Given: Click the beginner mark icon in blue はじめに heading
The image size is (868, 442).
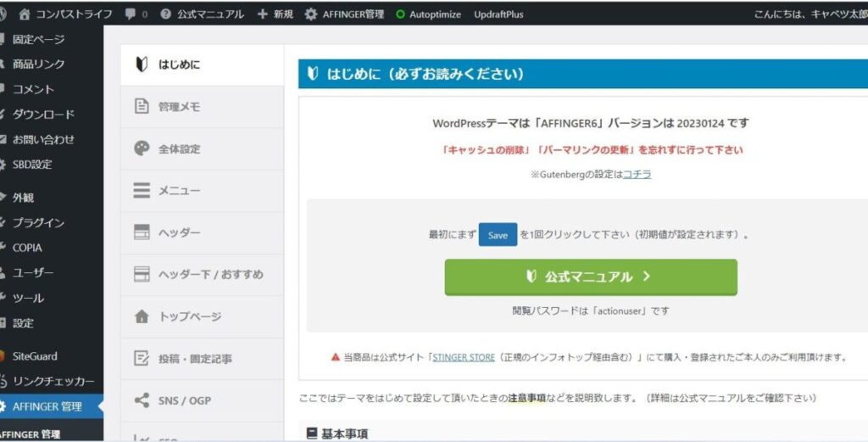Looking at the screenshot, I should tap(313, 74).
